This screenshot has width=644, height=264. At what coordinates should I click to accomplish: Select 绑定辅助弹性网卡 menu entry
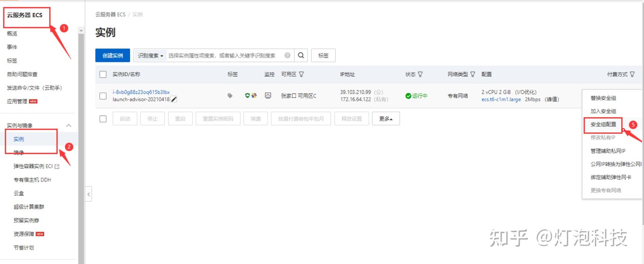coord(611,177)
